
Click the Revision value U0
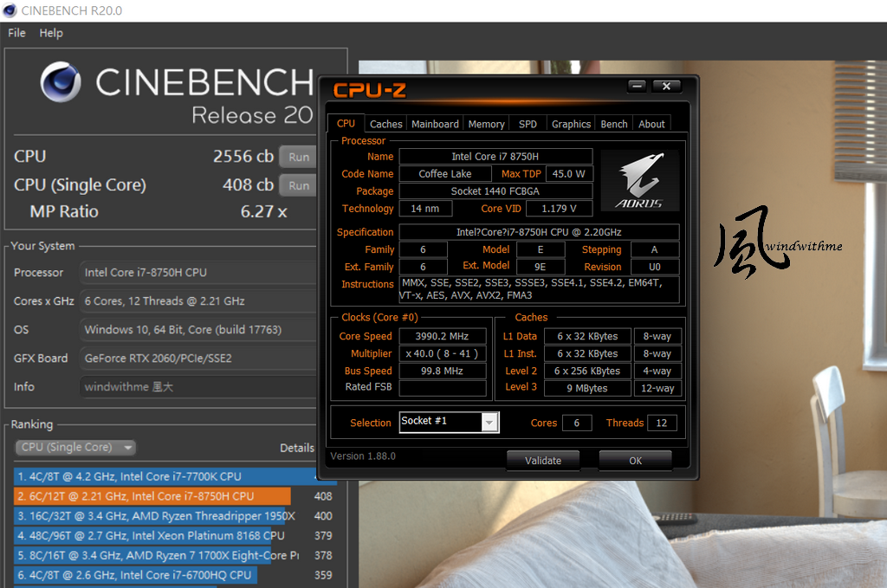655,267
